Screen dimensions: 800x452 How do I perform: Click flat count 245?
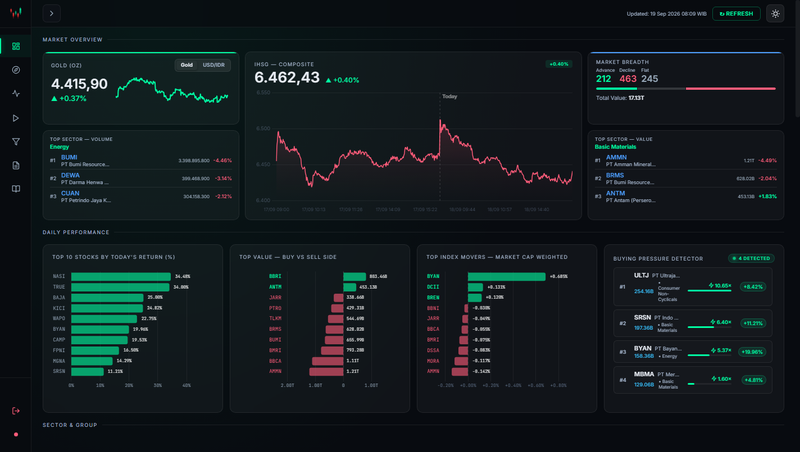point(649,79)
